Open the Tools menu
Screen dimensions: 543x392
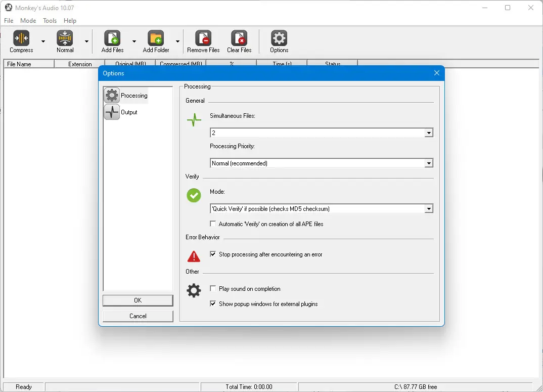click(x=50, y=20)
